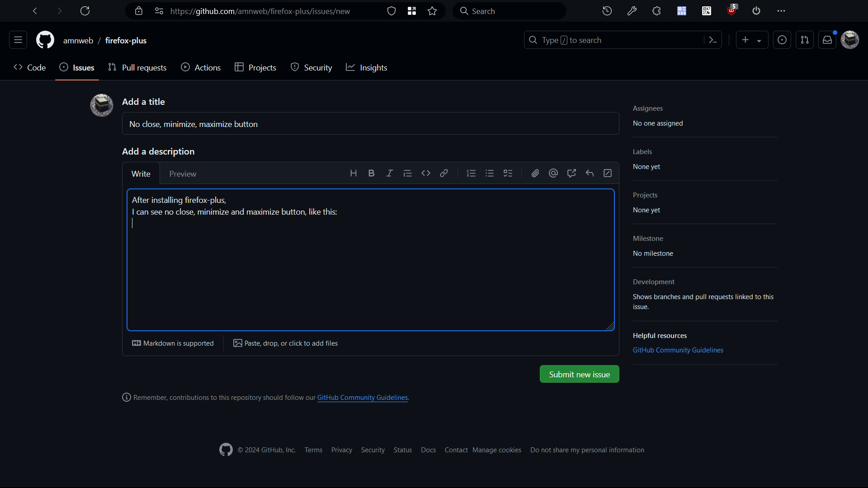Screen dimensions: 868x488
Task: Apply italic formatting in the editor
Action: [389, 173]
